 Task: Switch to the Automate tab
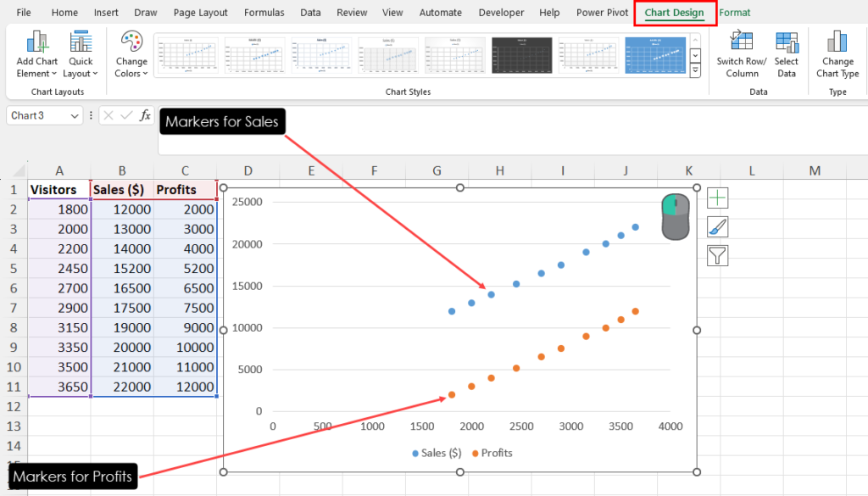coord(441,12)
